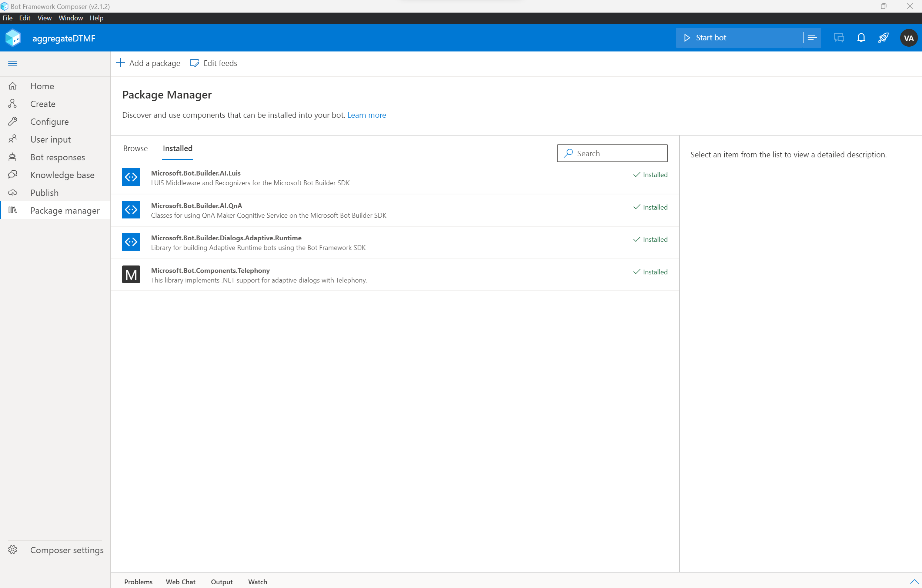Viewport: 922px width, 588px height.
Task: Click the Add a package button
Action: click(148, 63)
